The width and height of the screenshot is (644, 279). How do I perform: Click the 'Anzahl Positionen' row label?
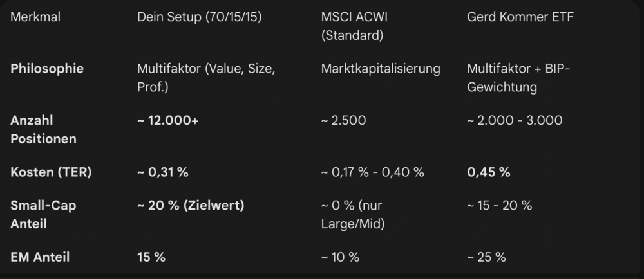pyautogui.click(x=43, y=129)
